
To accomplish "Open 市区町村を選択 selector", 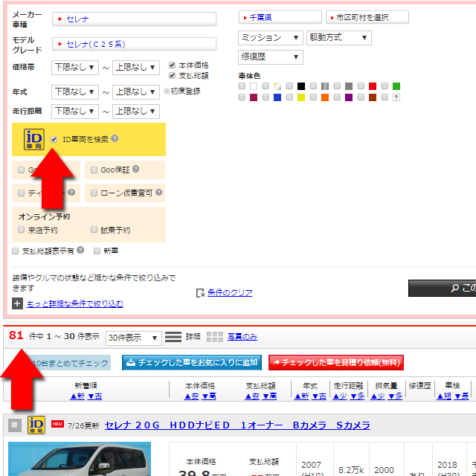I will click(367, 17).
